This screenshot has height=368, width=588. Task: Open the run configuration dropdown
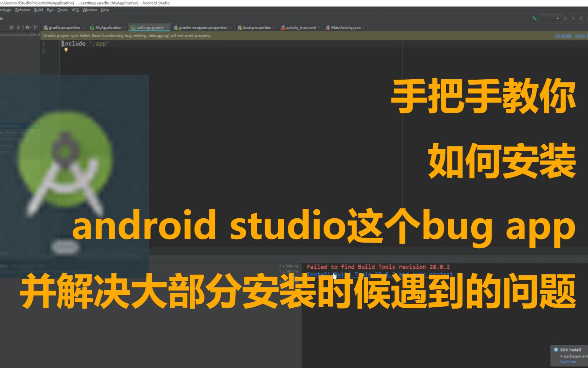point(557,18)
